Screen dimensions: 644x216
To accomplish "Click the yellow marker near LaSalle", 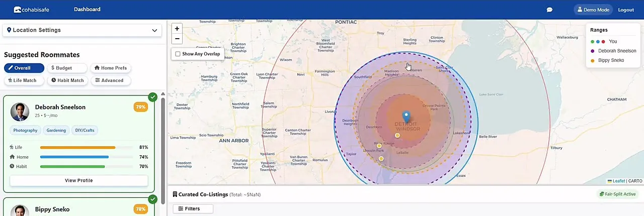I will pyautogui.click(x=397, y=136).
